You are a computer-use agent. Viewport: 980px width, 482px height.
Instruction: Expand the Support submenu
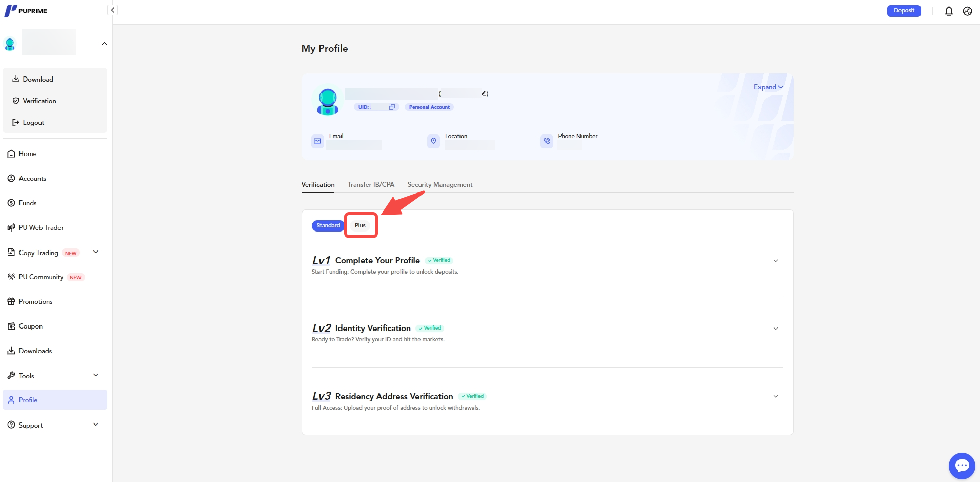click(96, 425)
